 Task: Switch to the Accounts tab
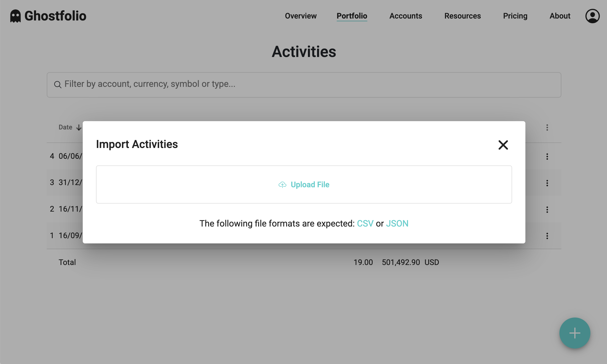click(x=406, y=16)
